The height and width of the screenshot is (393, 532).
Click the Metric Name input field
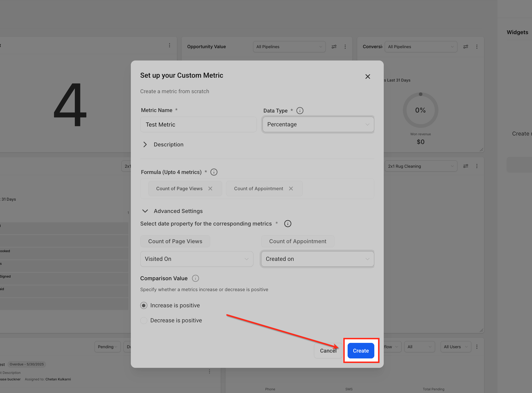coord(198,124)
